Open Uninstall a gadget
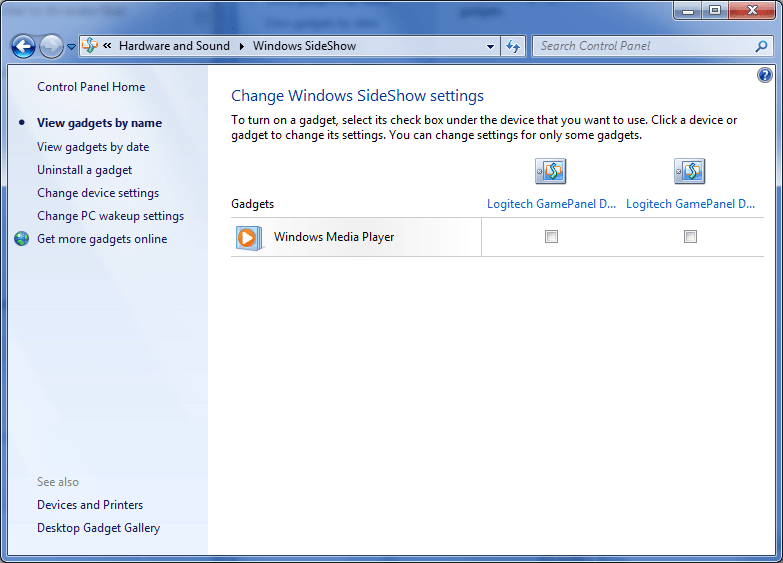Image resolution: width=783 pixels, height=563 pixels. coord(84,170)
